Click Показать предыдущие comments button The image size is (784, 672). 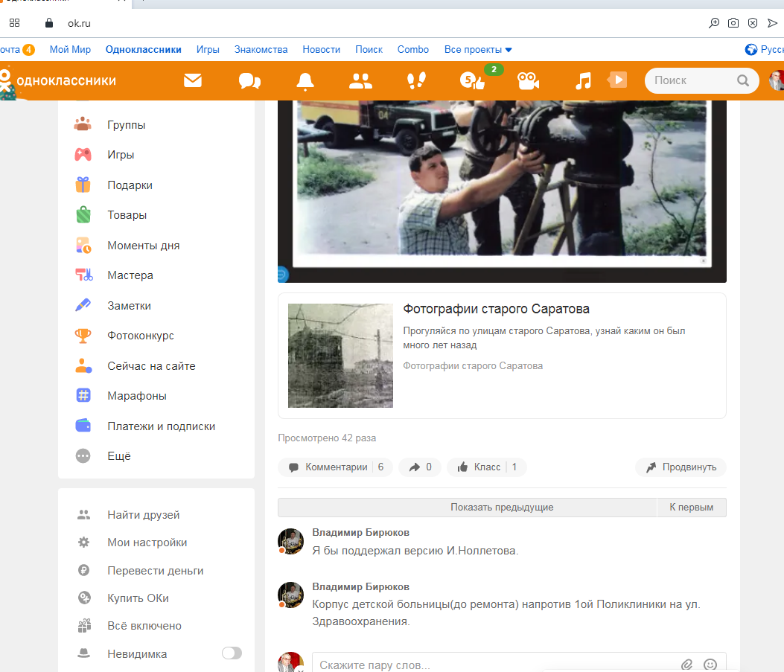point(467,507)
